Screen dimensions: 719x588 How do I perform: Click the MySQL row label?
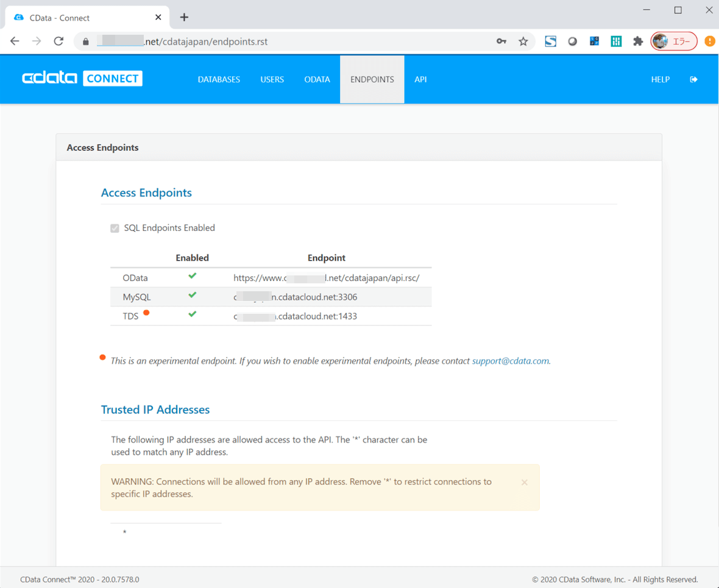point(136,297)
